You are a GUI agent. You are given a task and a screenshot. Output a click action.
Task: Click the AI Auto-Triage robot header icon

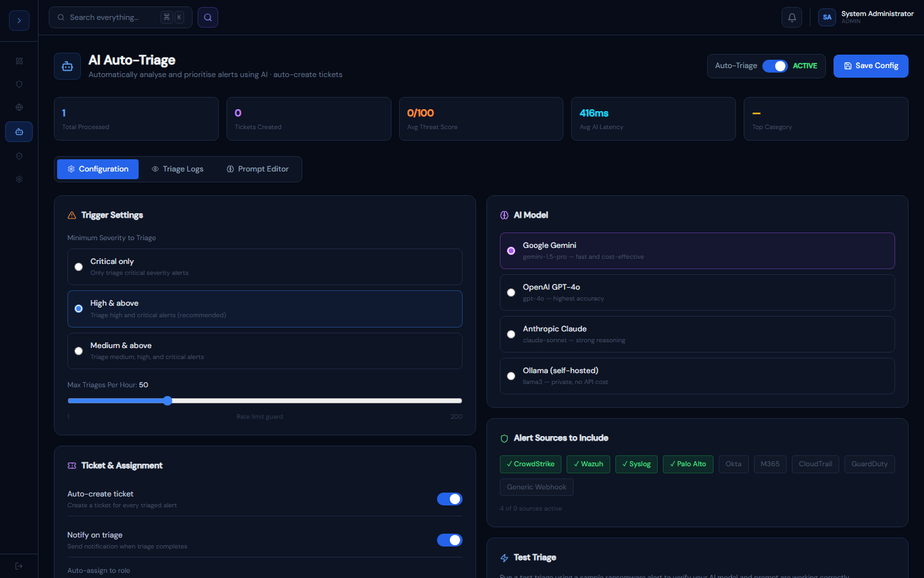click(x=67, y=66)
